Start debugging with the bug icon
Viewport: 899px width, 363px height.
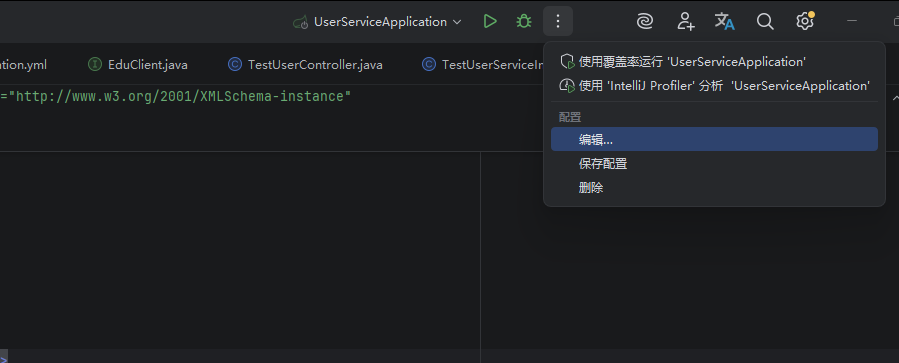(523, 22)
